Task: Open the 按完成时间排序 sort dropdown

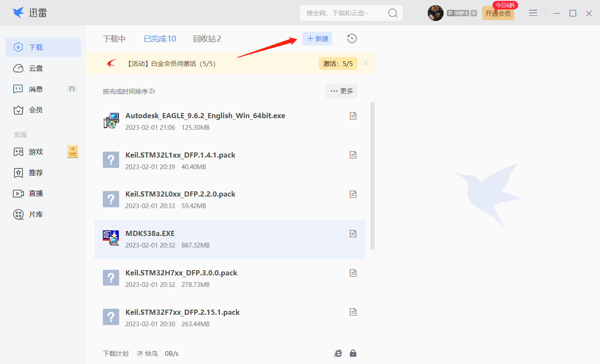Action: click(129, 91)
